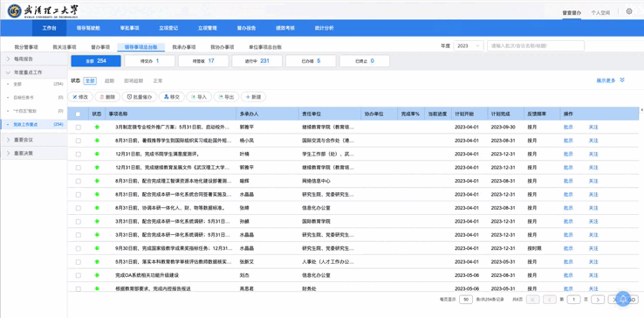Switch to 单位事项总台账 tab
Viewport: 644px width, 318px height.
(x=265, y=47)
